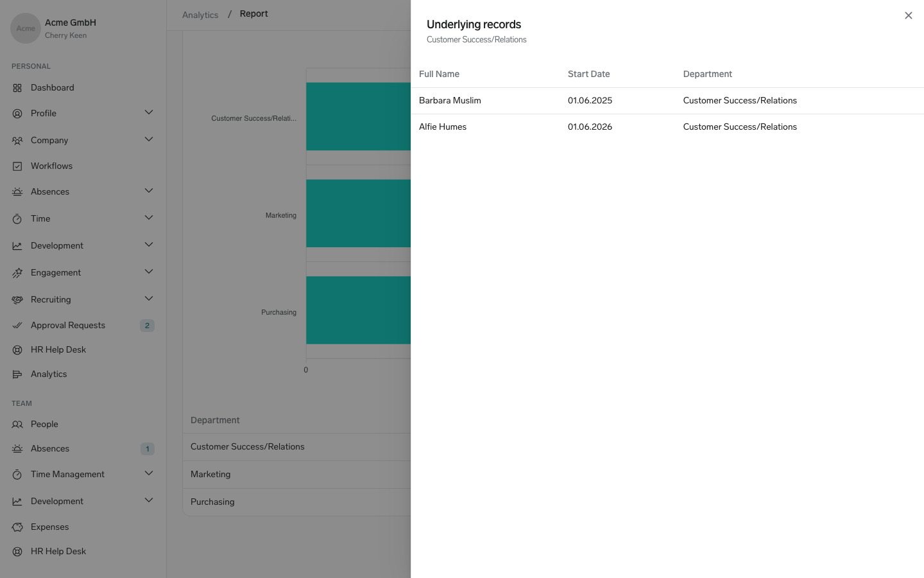Expand the Time submenu chevron

coord(149,218)
